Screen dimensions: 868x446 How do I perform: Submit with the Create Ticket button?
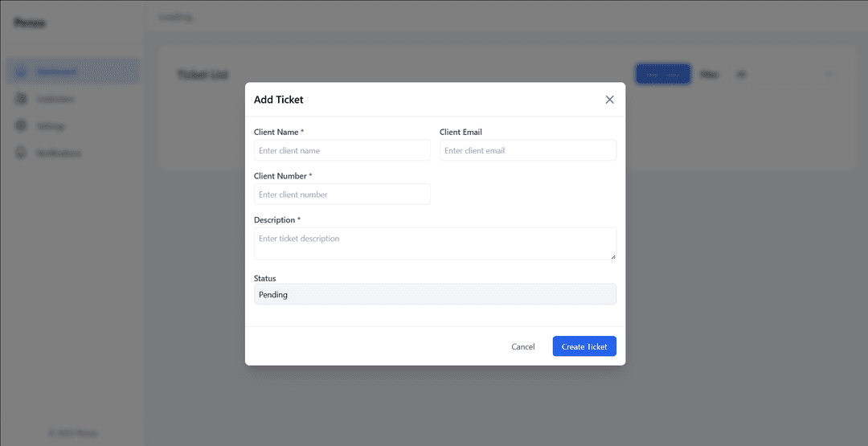coord(584,346)
